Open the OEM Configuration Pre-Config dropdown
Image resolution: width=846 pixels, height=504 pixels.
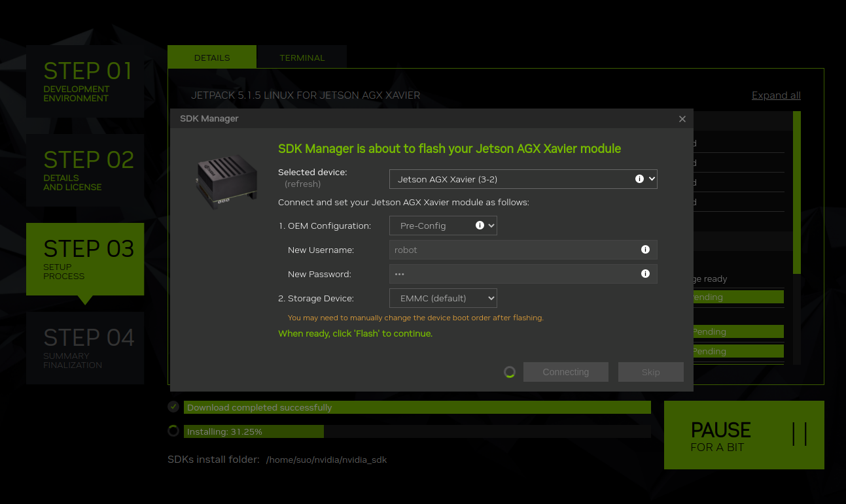(x=443, y=226)
